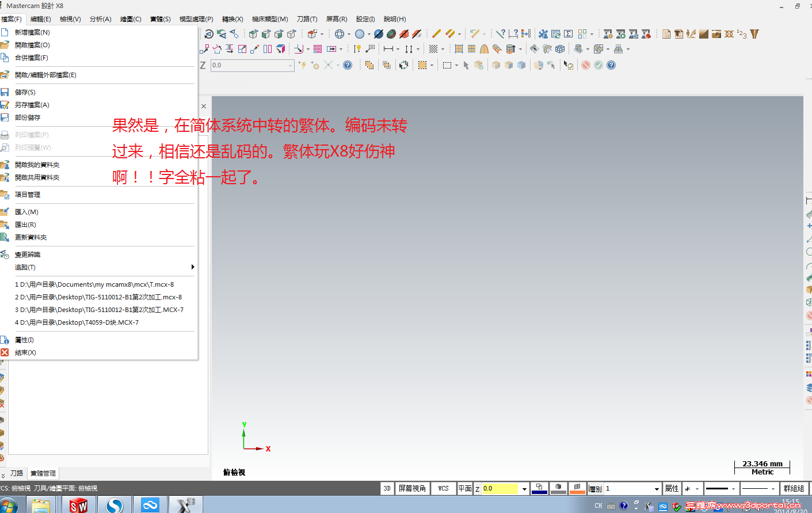Click the rectangular array pattern icon
812x513 pixels.
coord(318,49)
